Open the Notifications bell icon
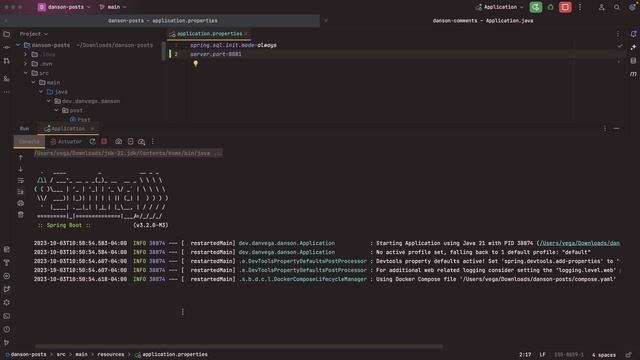The height and width of the screenshot is (360, 640). click(633, 34)
